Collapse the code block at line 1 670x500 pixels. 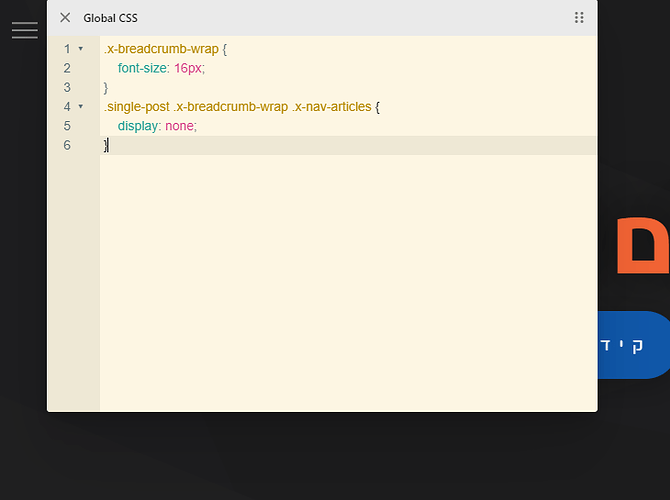click(x=81, y=49)
